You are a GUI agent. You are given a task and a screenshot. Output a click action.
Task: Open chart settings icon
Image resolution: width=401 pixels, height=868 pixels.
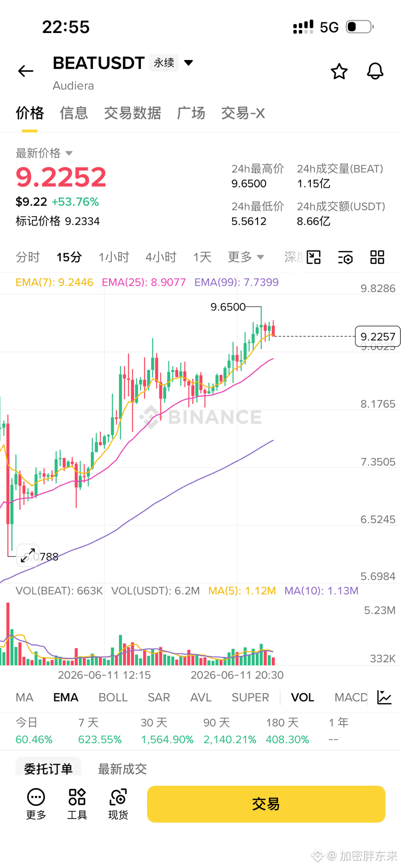click(345, 257)
